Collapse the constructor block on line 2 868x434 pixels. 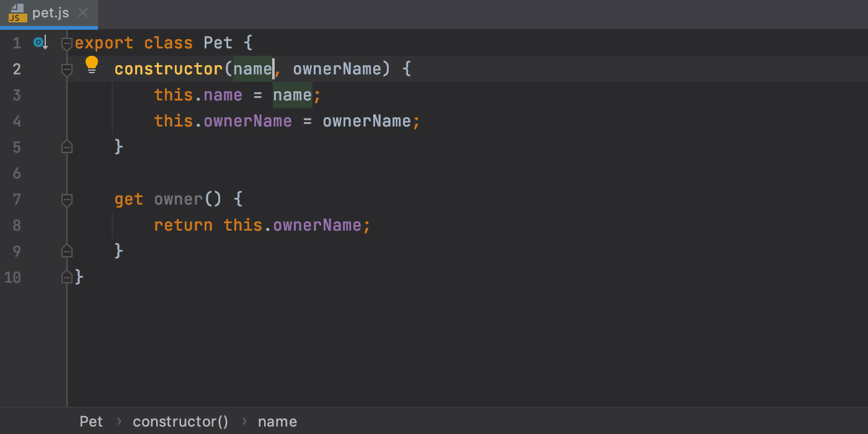click(67, 69)
